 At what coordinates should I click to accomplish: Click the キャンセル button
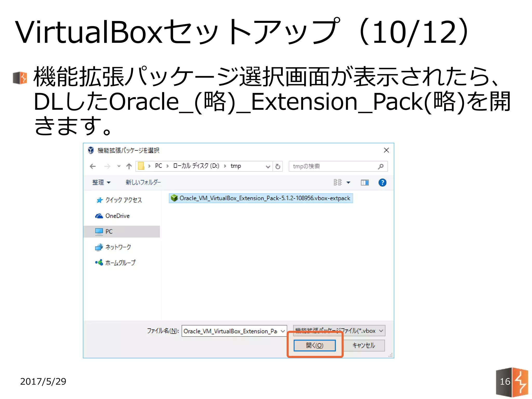click(x=364, y=345)
